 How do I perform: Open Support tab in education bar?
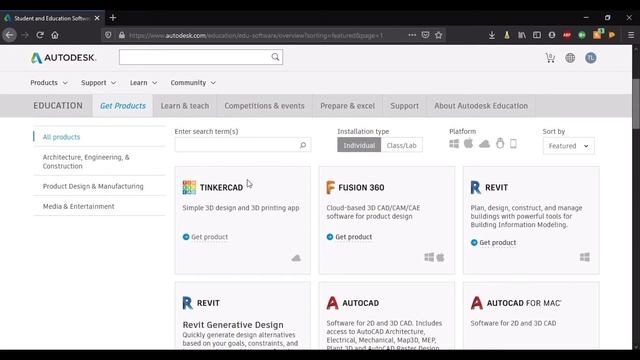[x=404, y=106]
